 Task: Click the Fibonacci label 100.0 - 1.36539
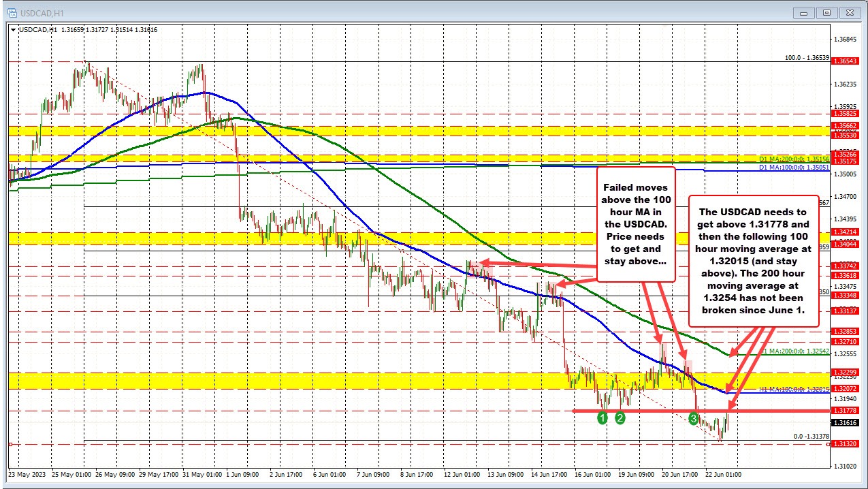(x=808, y=57)
